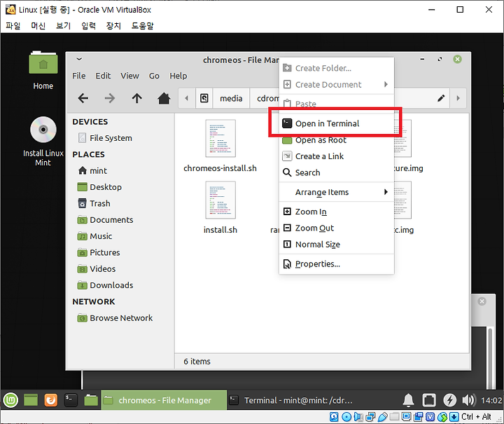Choose Zoom In from context menu
Screen dimensions: 504x424
pos(337,212)
